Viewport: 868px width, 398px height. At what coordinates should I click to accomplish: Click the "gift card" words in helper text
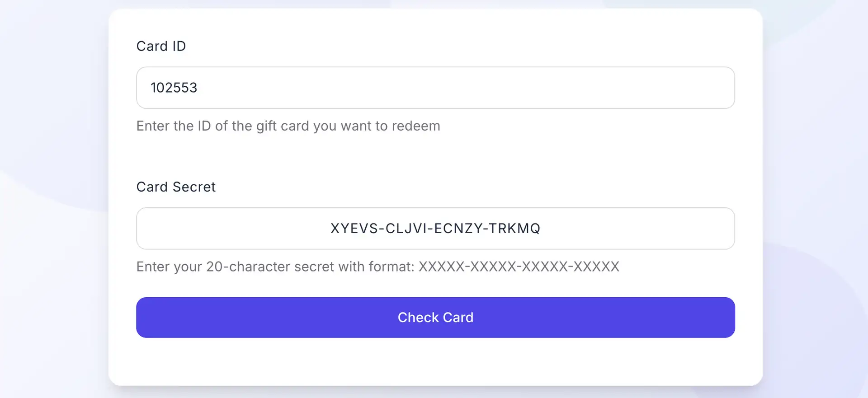(282, 126)
